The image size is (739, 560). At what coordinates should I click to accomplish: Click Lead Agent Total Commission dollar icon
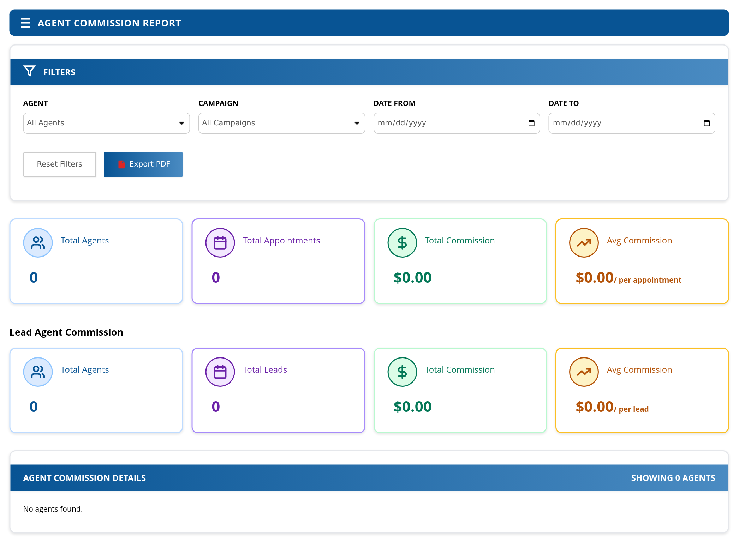pos(402,372)
